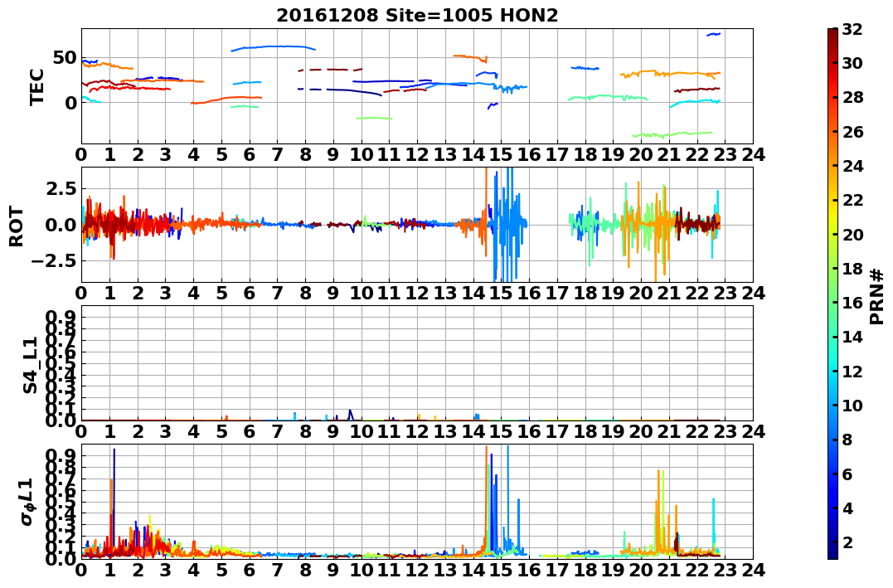Click the "0" y-tick on the TEC panel
This screenshot has width=893, height=588.
click(x=70, y=103)
